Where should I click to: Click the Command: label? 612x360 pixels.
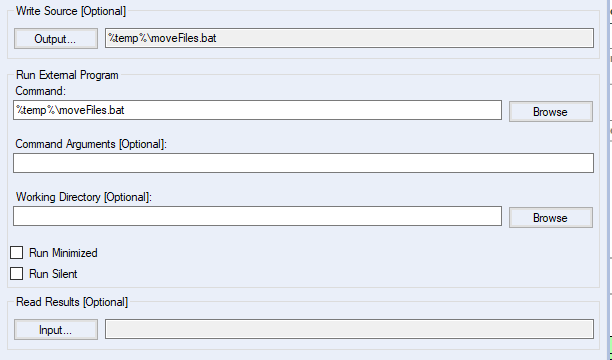click(41, 91)
